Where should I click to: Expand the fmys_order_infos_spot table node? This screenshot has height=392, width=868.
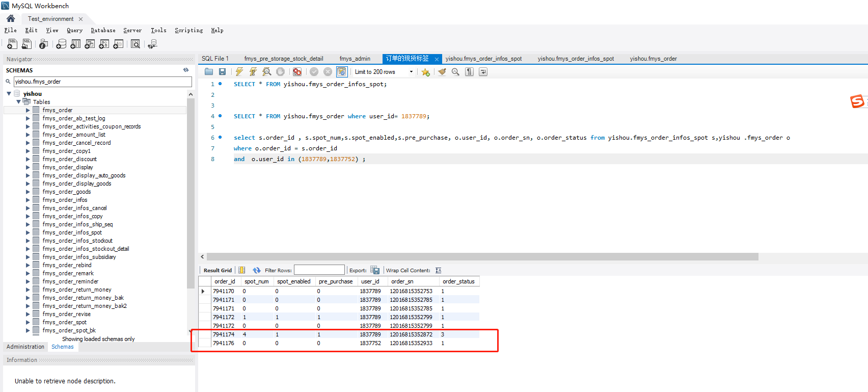28,232
